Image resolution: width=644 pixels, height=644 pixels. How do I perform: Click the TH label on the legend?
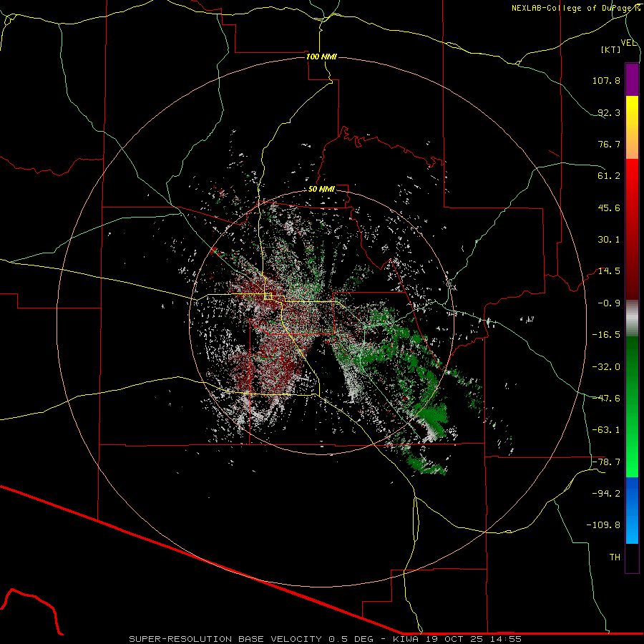(x=615, y=557)
